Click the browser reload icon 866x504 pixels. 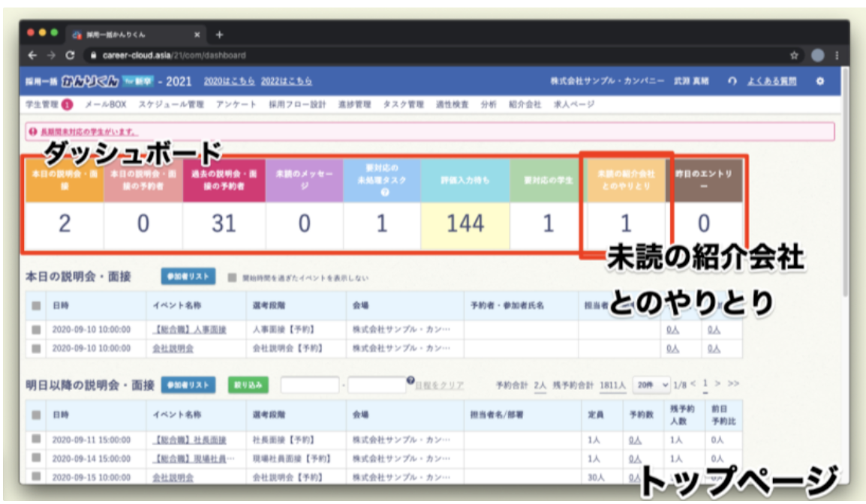70,55
